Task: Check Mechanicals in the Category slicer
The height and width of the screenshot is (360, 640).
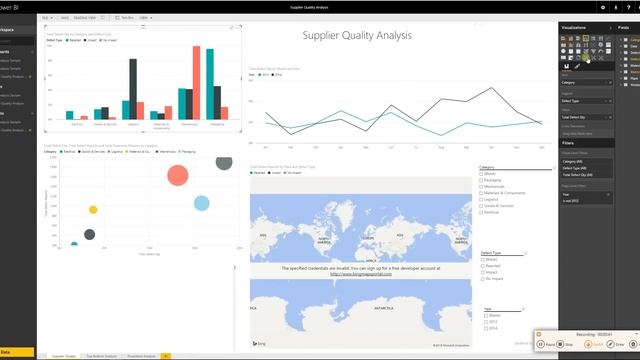Action: (x=481, y=187)
